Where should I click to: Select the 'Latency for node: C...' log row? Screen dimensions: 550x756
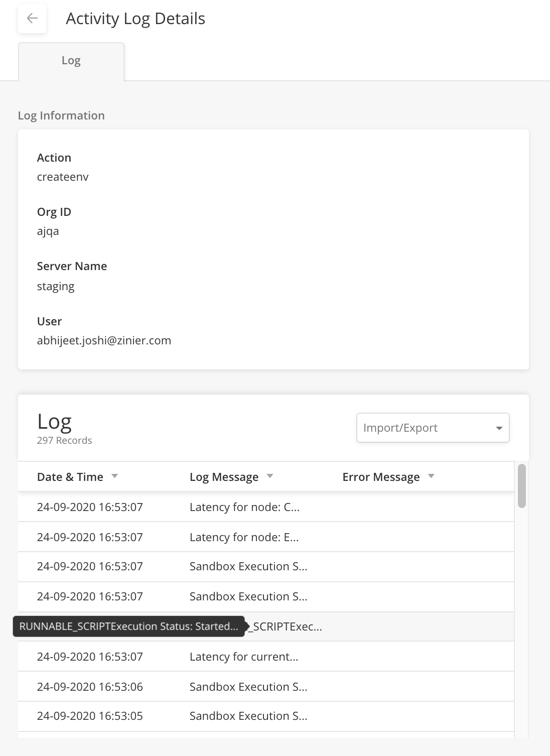[266, 507]
